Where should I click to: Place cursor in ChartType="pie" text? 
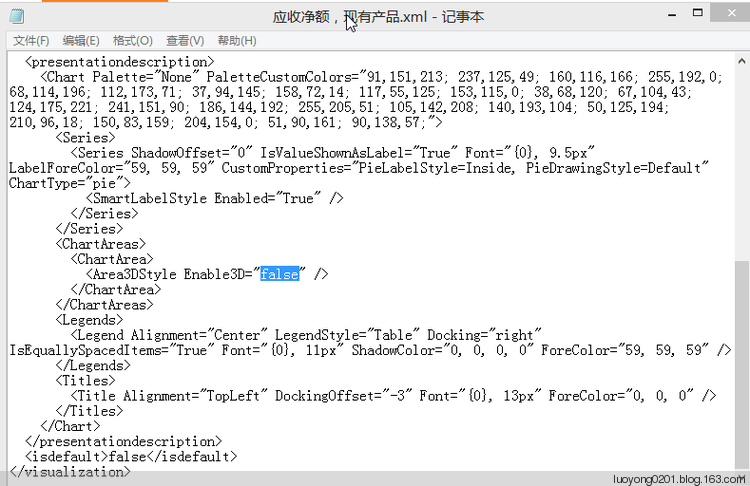coord(70,183)
